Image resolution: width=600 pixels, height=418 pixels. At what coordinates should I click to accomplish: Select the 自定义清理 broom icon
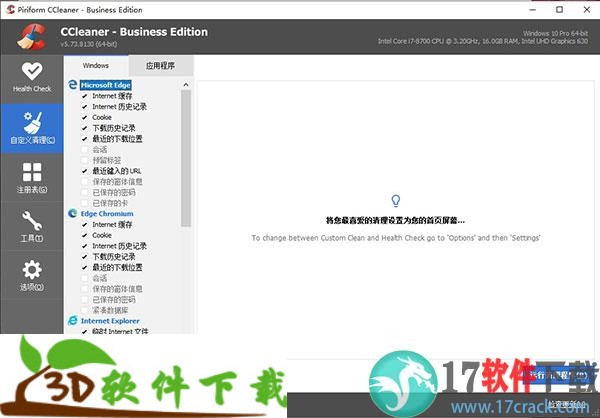pos(32,122)
